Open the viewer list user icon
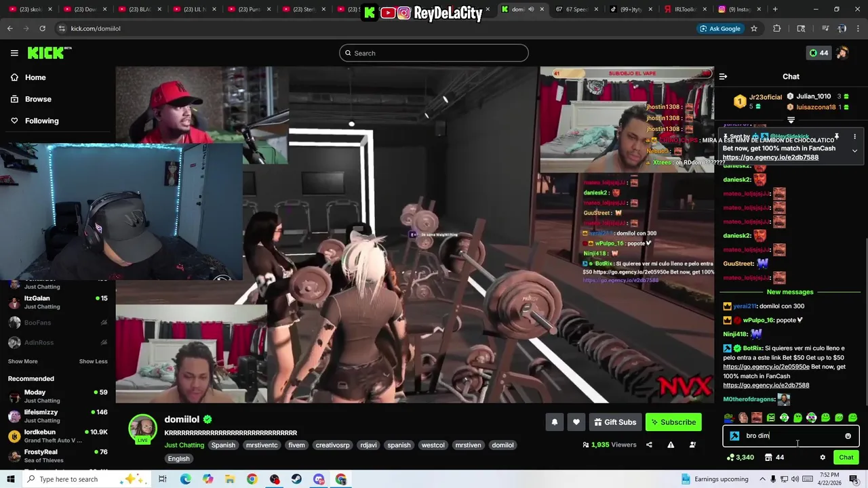This screenshot has width=868, height=488. point(692,445)
